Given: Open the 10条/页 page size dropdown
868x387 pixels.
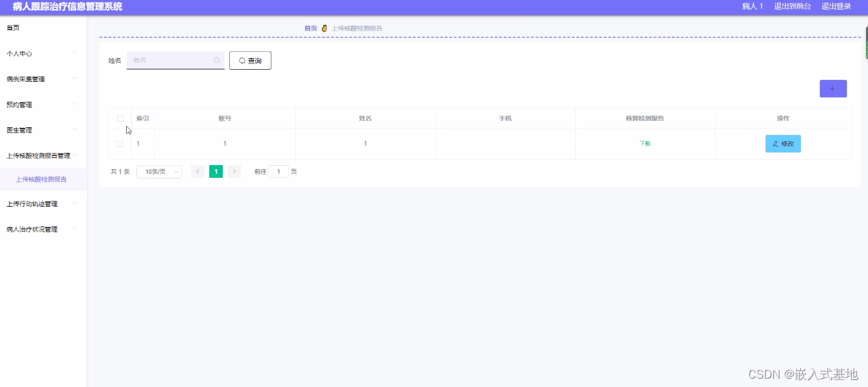Looking at the screenshot, I should (159, 171).
